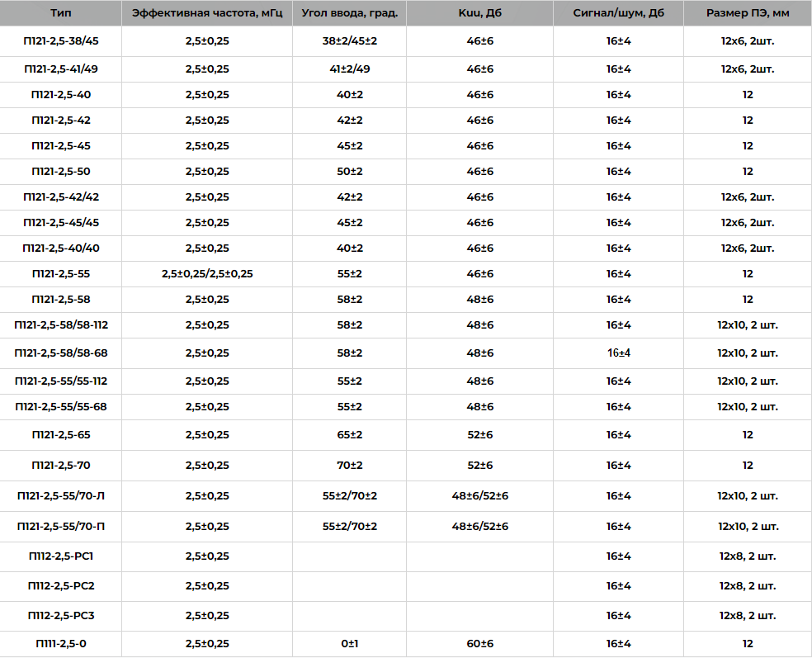This screenshot has width=812, height=658.
Task: Click the 41±2/49 angle cell
Action: pos(349,69)
